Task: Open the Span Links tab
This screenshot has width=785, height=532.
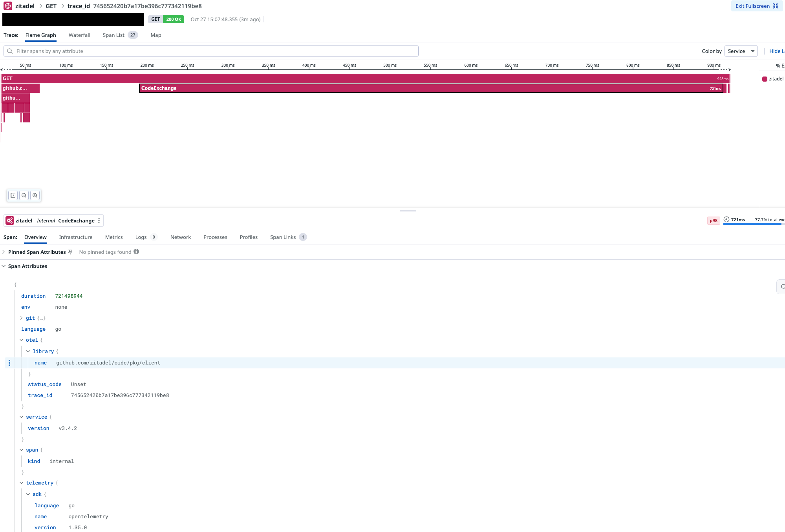Action: coord(283,237)
